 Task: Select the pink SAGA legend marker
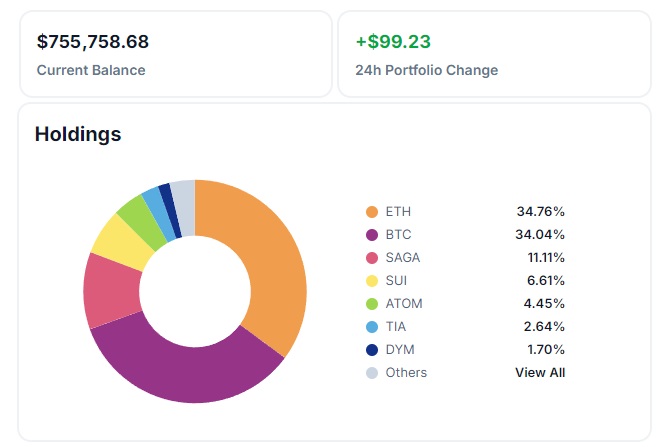372,258
